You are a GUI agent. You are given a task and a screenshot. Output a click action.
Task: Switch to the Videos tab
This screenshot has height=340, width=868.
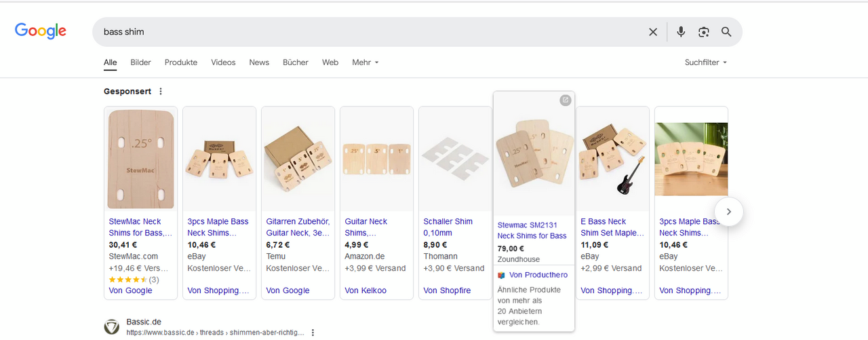tap(223, 62)
